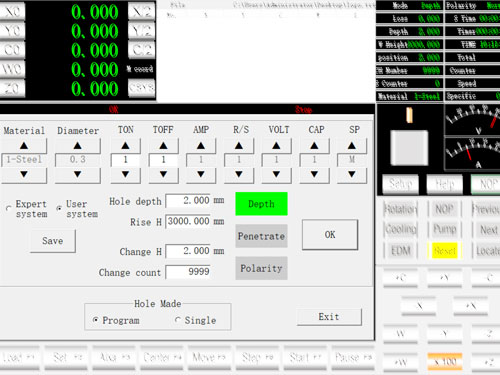Click the voltage meter gauge labeled V
The height and width of the screenshot is (375, 500).
point(473,120)
